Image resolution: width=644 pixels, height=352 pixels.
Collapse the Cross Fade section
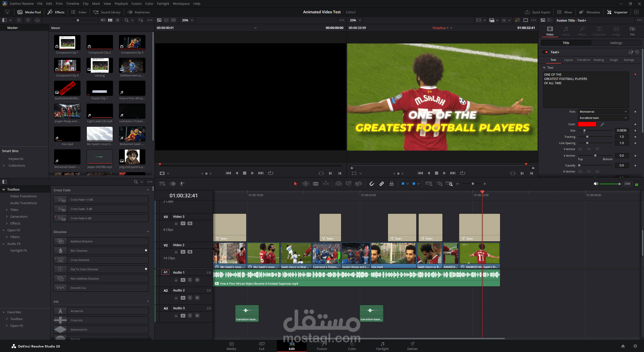coord(148,190)
